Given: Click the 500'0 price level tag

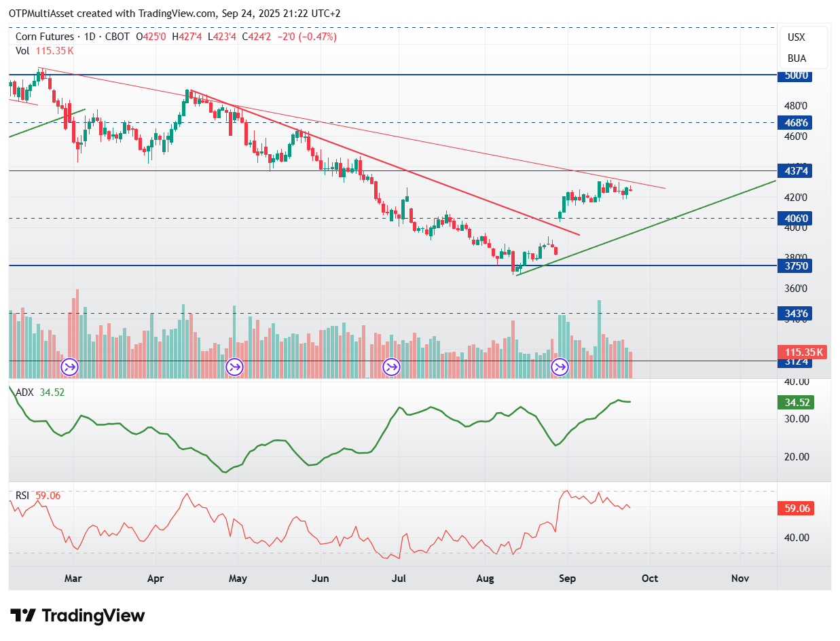Looking at the screenshot, I should click(795, 75).
